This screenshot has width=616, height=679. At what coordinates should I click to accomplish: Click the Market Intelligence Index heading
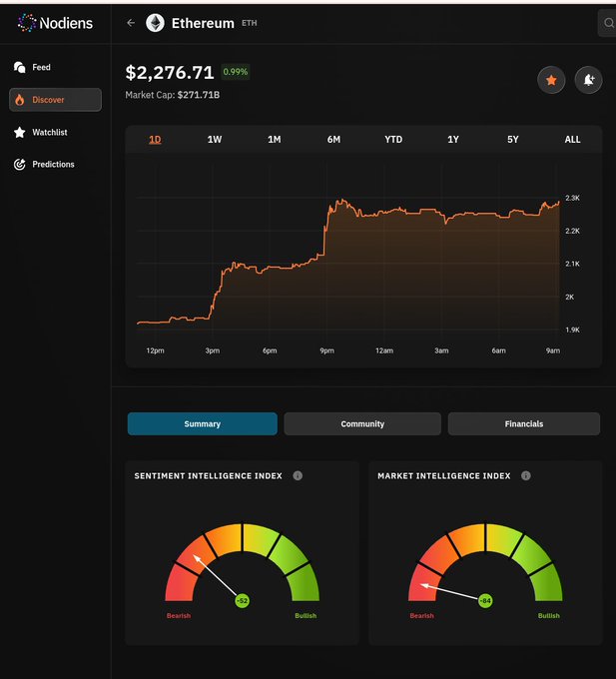click(444, 476)
